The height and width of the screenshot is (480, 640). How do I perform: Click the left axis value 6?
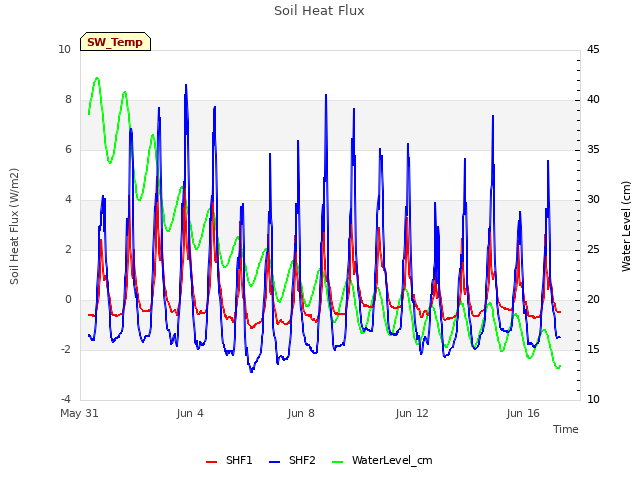pyautogui.click(x=68, y=149)
